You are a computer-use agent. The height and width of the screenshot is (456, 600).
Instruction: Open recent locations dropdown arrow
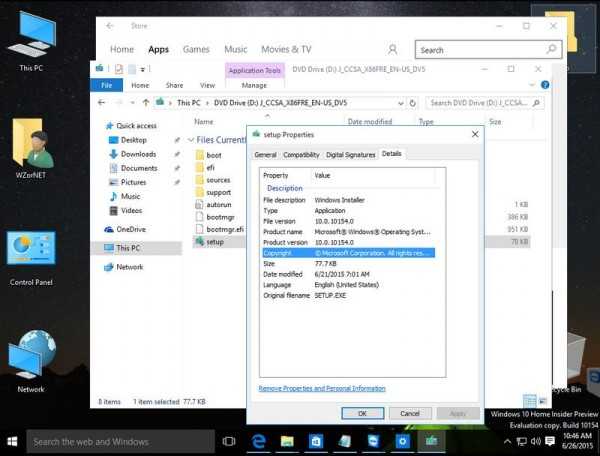(132, 103)
